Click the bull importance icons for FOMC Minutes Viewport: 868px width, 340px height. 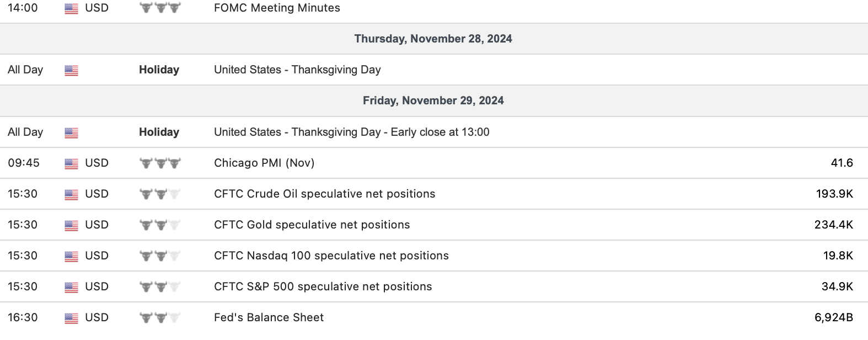click(x=160, y=8)
